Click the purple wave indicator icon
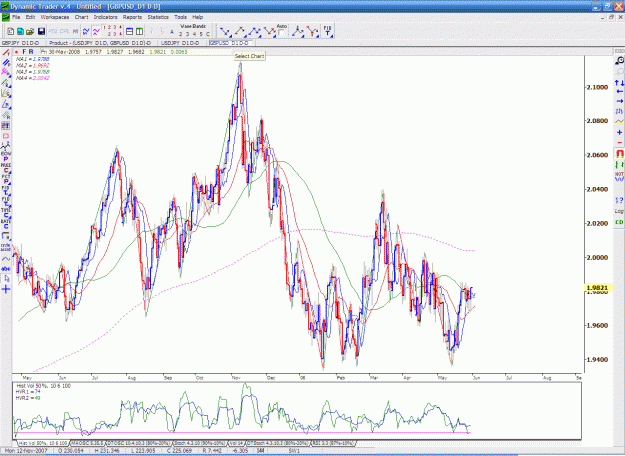The image size is (625, 456). pos(96,31)
